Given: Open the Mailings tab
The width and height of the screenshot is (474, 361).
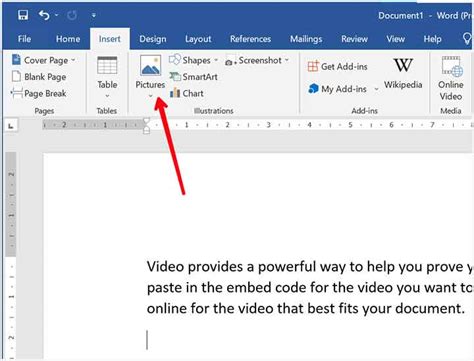Looking at the screenshot, I should [306, 39].
